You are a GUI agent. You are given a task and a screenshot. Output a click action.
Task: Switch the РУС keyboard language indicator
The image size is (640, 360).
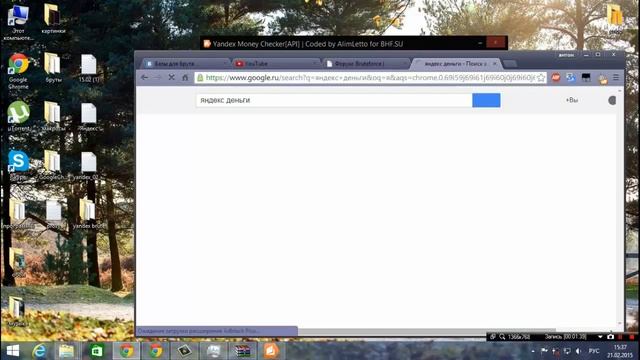pos(594,351)
